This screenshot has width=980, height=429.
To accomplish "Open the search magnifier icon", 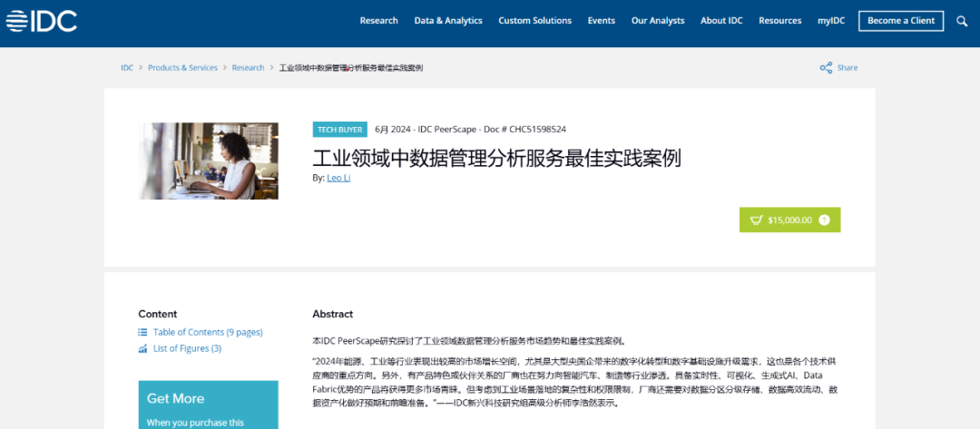I will [962, 21].
